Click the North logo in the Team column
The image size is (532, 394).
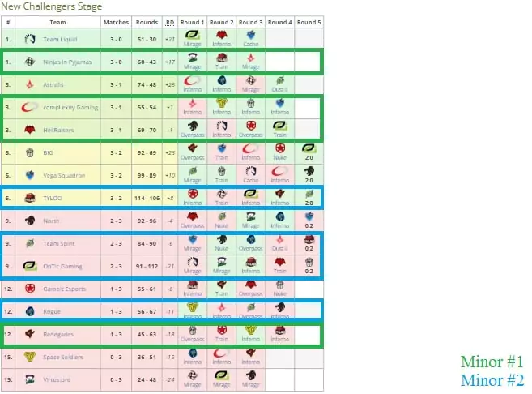pyautogui.click(x=30, y=221)
